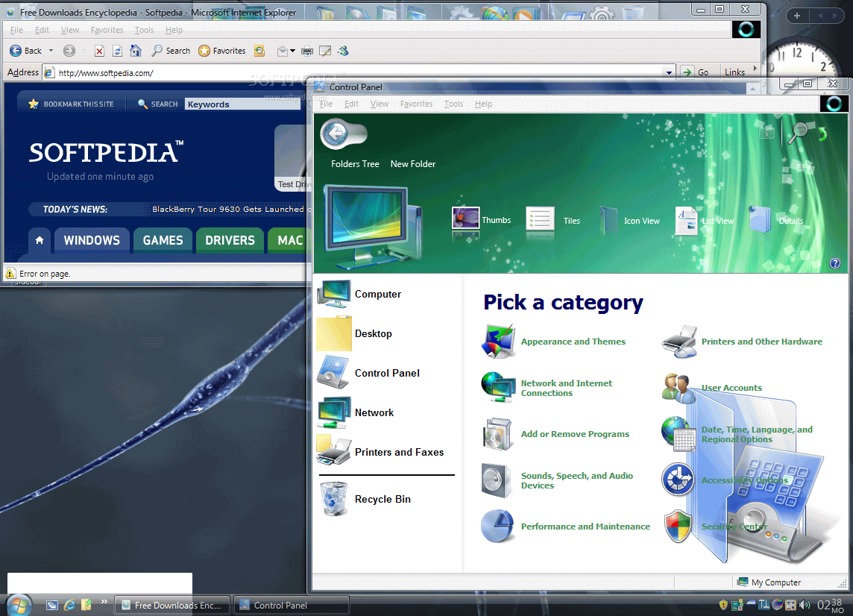
Task: Switch to Tiles view in Control Panel
Action: (553, 221)
